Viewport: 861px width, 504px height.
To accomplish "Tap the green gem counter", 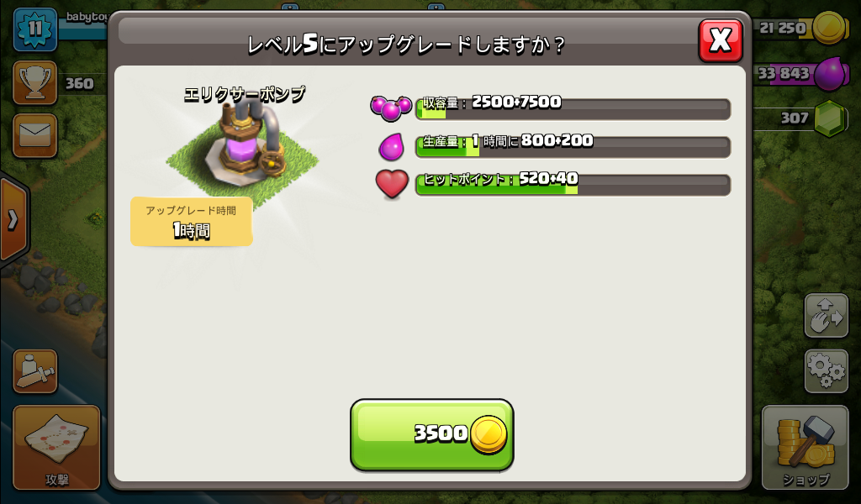I will 801,118.
